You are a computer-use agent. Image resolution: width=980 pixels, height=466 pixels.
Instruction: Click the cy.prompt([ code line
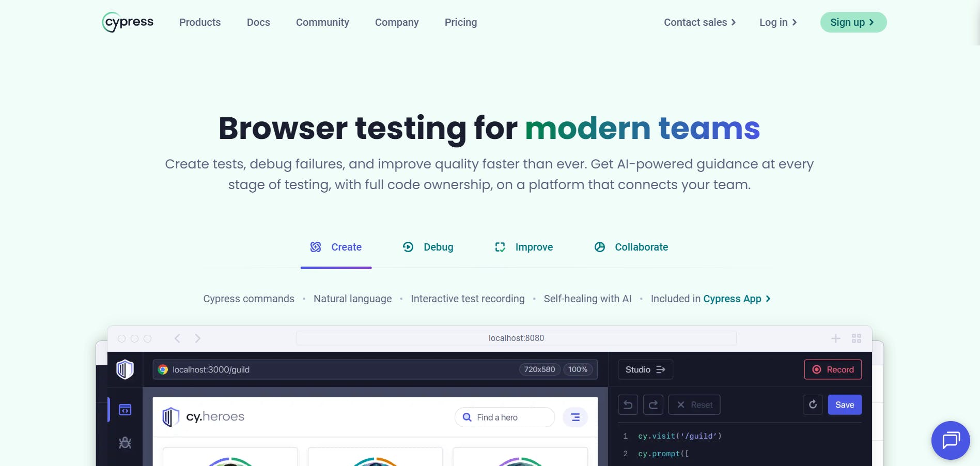point(663,454)
